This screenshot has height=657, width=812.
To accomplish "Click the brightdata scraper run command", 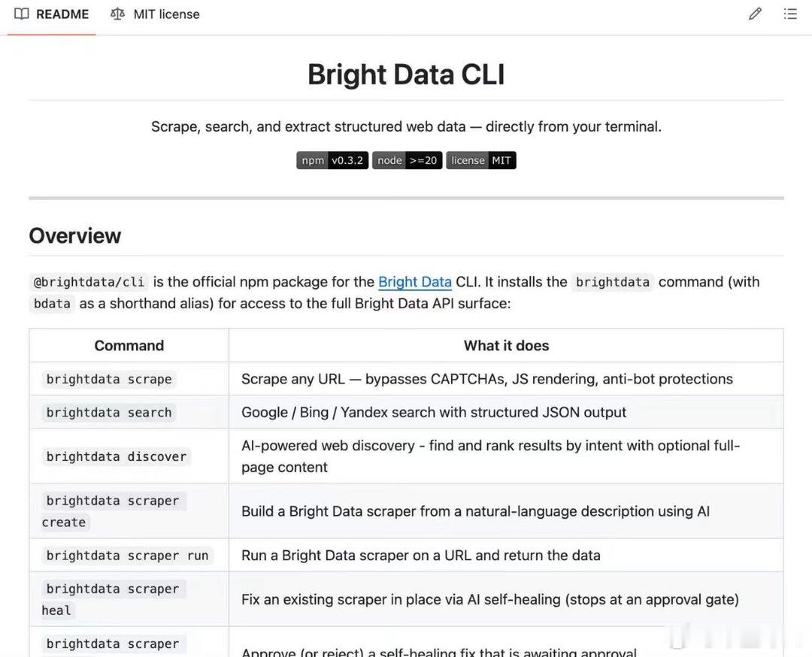I will pyautogui.click(x=127, y=555).
